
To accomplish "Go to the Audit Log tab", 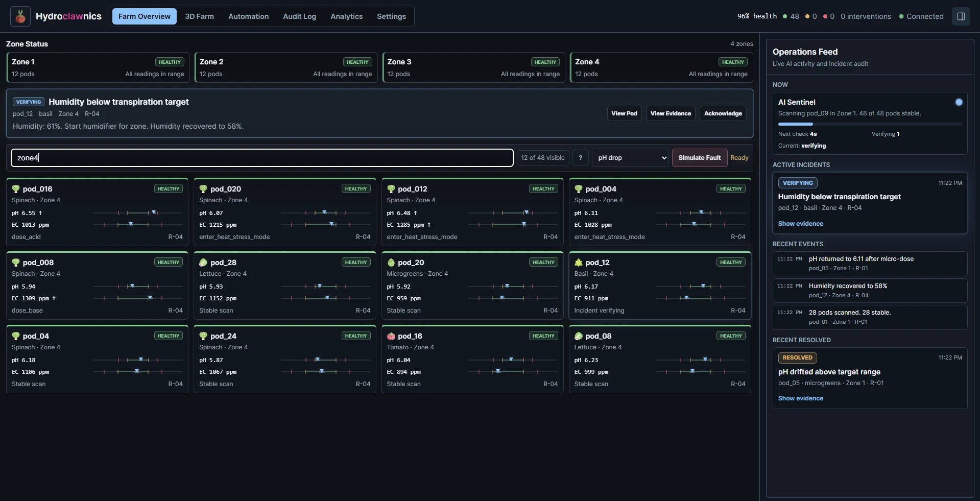I will (x=299, y=16).
